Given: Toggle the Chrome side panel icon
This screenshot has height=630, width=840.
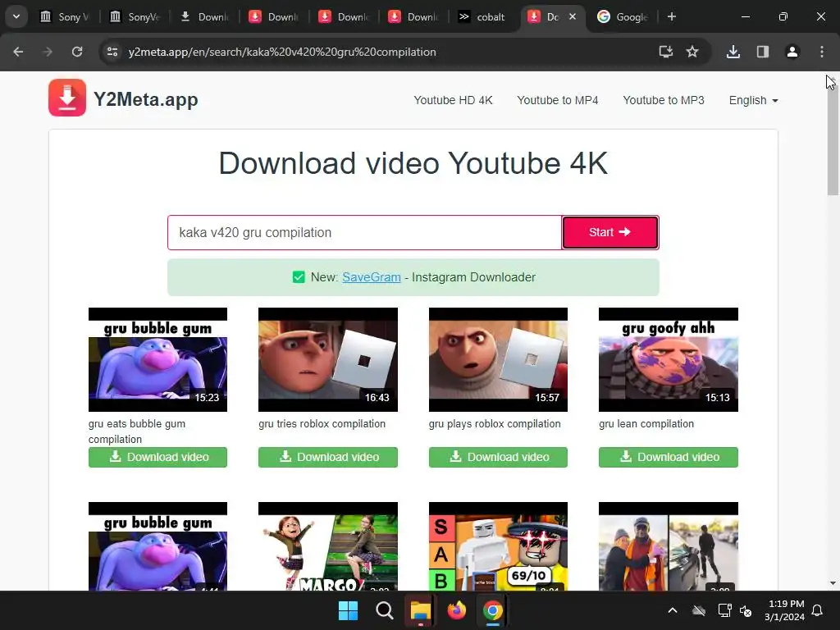Looking at the screenshot, I should point(763,52).
